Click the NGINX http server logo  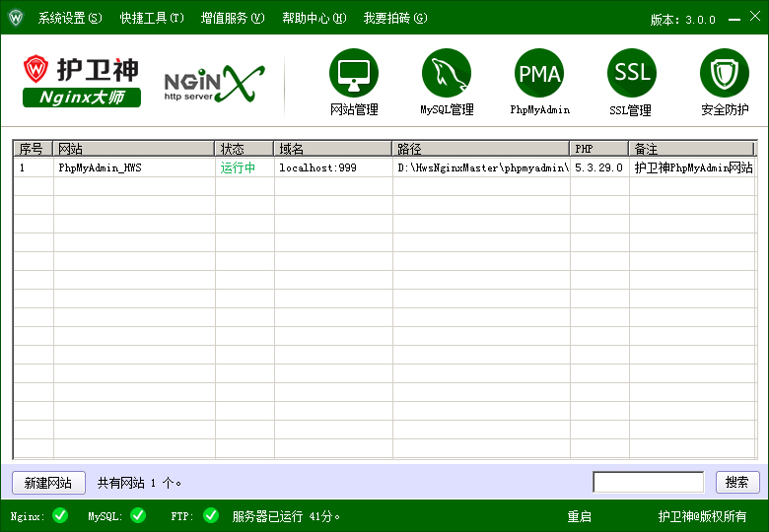click(x=214, y=84)
